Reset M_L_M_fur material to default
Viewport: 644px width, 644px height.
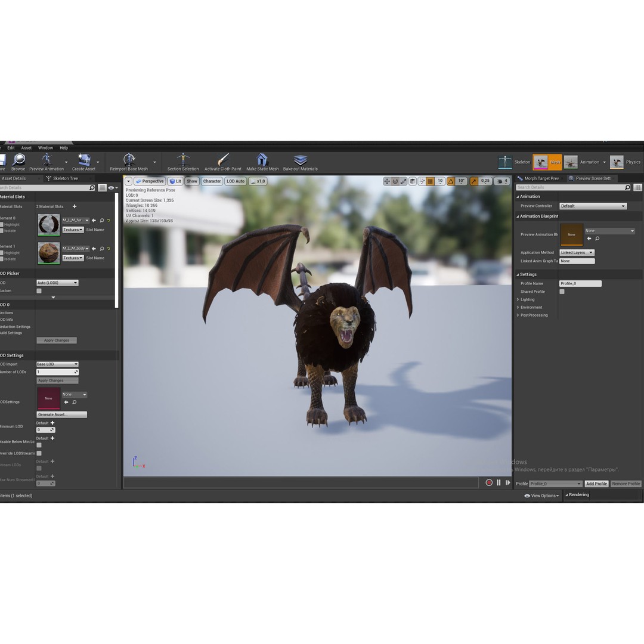click(109, 221)
